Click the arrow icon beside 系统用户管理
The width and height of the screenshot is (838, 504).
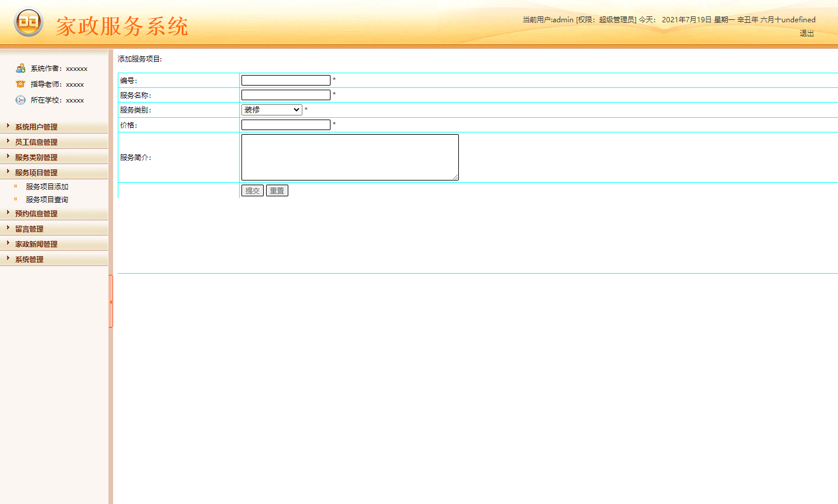click(x=9, y=127)
